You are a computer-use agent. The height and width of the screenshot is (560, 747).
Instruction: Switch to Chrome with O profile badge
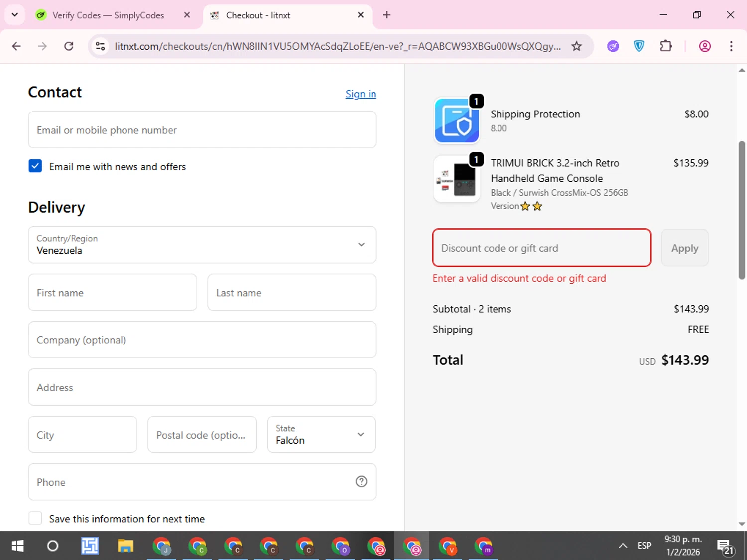point(341,546)
